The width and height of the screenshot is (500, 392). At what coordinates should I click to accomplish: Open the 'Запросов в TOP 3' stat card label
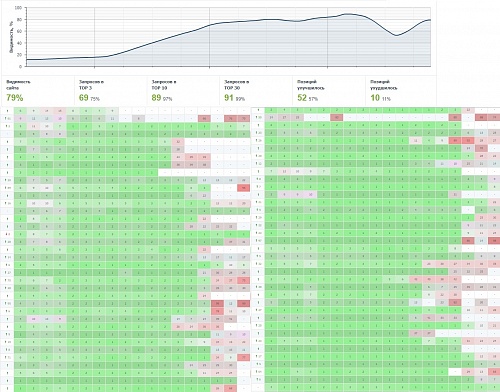tap(91, 85)
